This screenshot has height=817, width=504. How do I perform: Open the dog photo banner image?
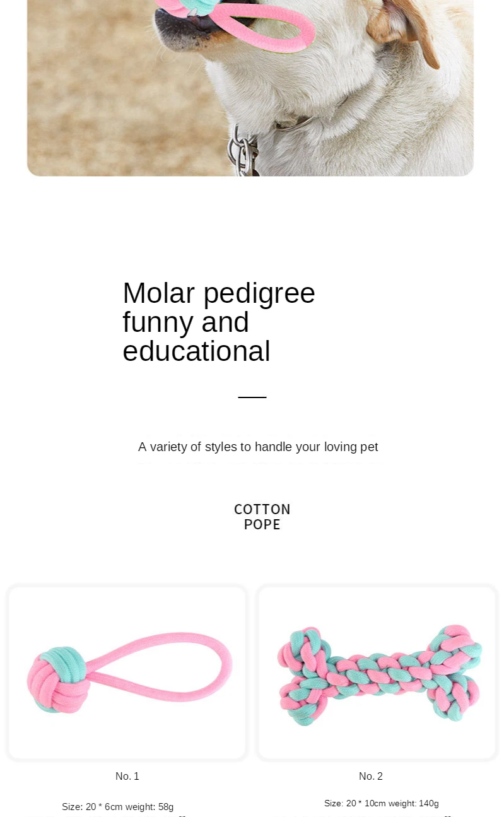click(250, 88)
